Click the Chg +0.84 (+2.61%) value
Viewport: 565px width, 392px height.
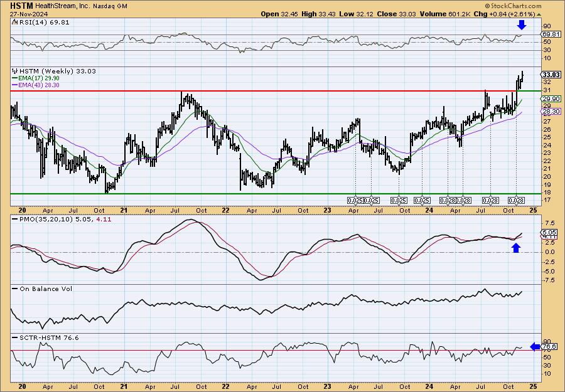503,14
